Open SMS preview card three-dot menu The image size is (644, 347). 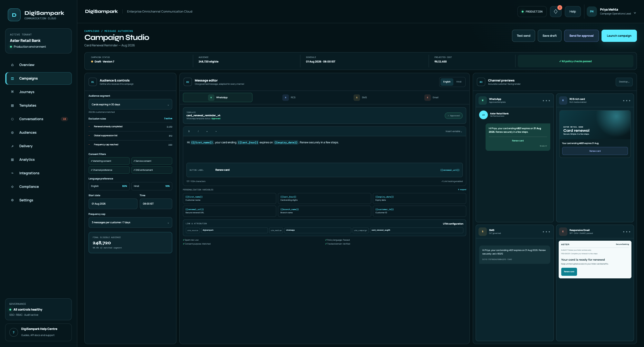(x=546, y=232)
